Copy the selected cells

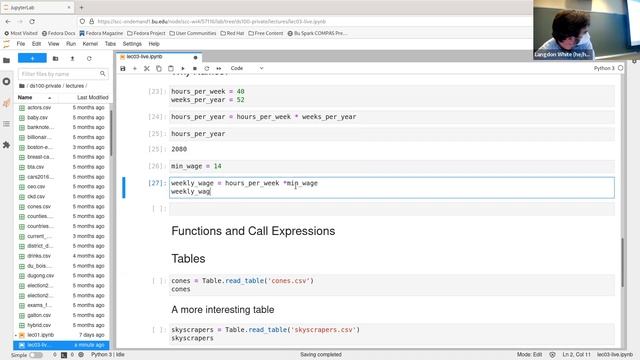[159, 69]
